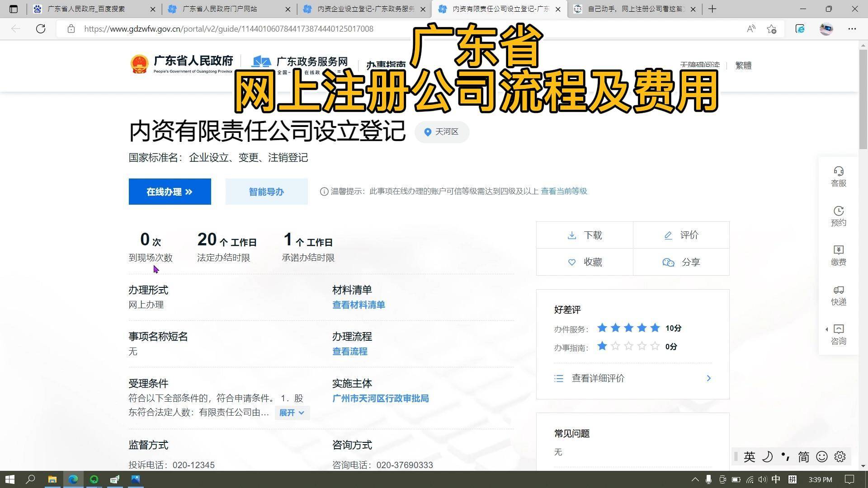
Task: Open Windows taskbar search
Action: (30, 479)
